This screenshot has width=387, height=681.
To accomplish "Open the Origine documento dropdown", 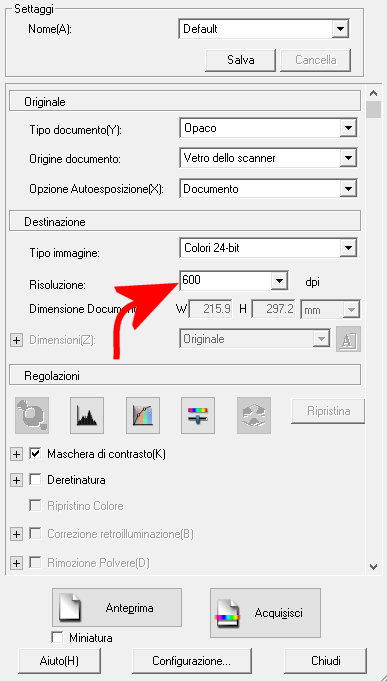I will tap(268, 158).
